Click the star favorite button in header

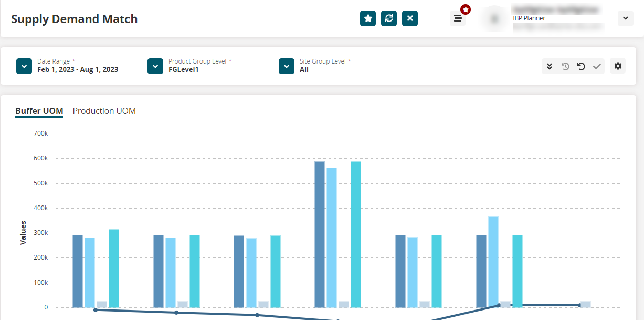368,18
